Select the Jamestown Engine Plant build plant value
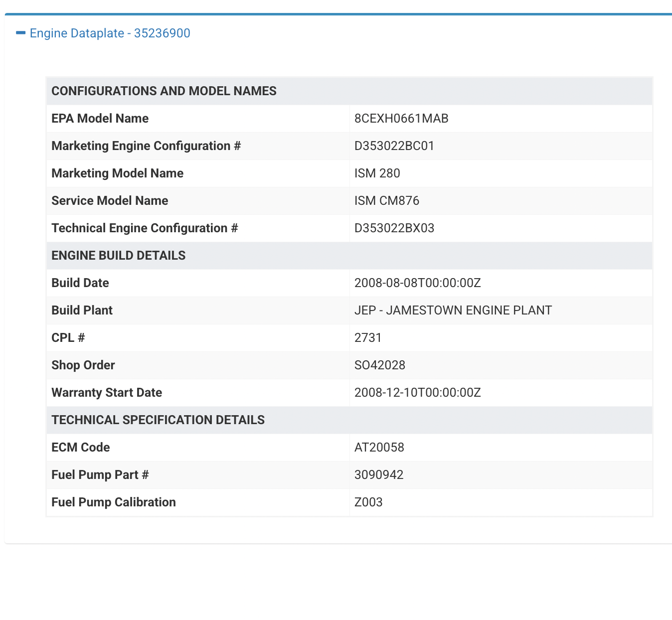Screen dimensions: 672x620 pos(453,310)
